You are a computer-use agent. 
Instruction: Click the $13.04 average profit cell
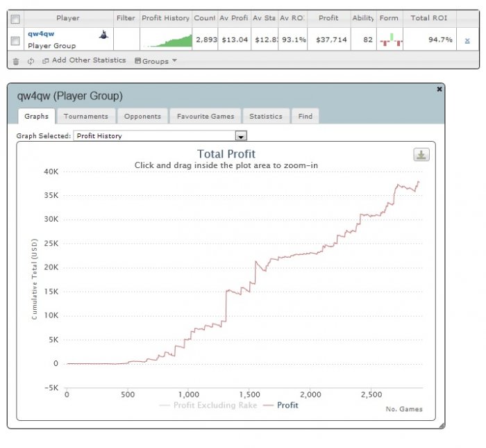235,40
